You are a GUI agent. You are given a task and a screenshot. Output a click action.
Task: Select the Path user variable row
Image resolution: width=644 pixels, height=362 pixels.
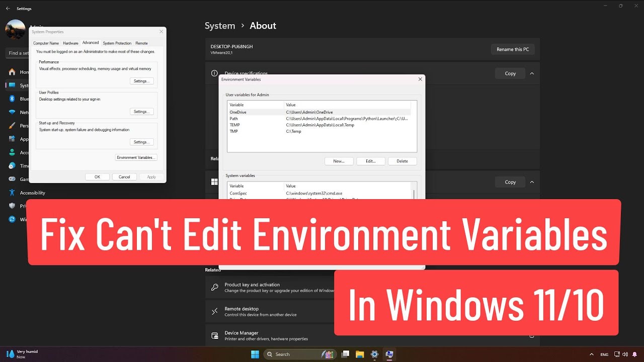pyautogui.click(x=319, y=119)
